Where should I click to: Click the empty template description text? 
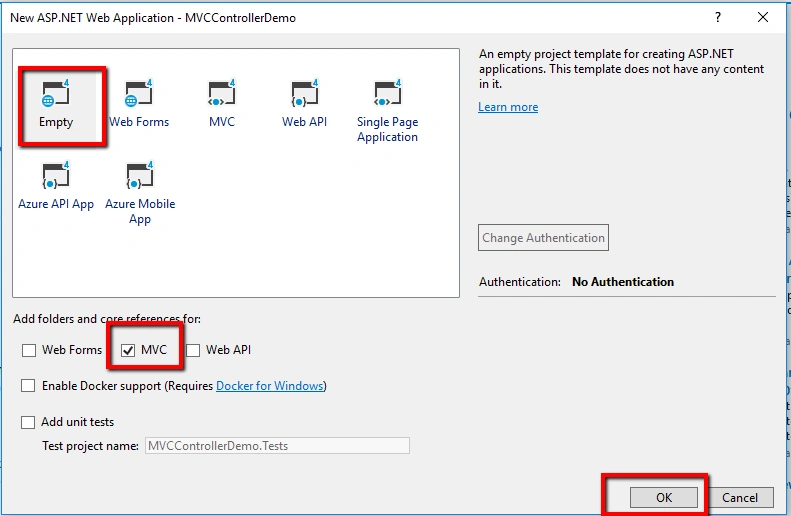[x=622, y=69]
